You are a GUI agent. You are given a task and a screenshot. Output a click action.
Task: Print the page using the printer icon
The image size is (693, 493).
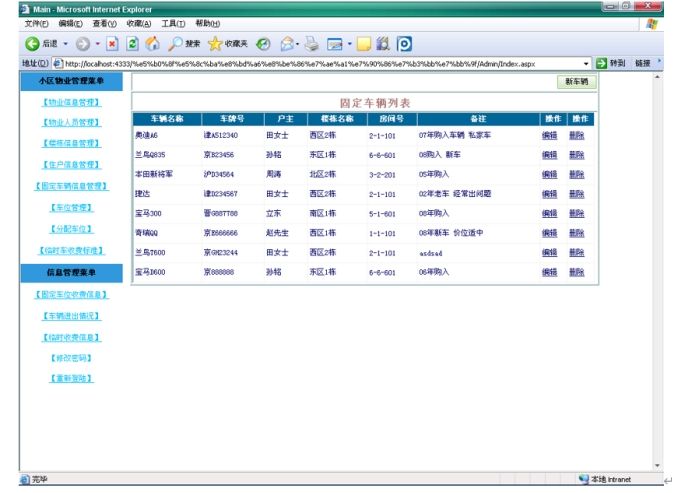(x=312, y=44)
